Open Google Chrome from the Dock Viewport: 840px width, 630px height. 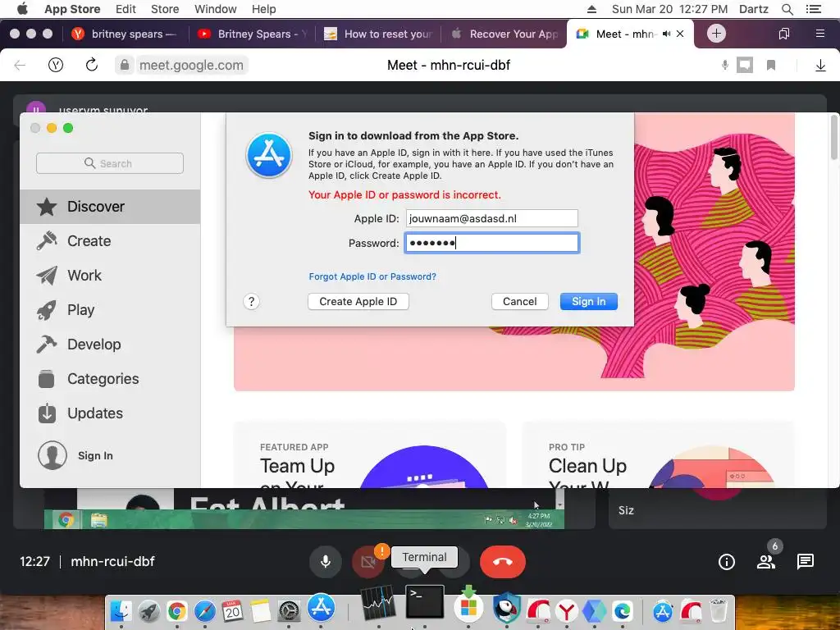click(x=177, y=610)
